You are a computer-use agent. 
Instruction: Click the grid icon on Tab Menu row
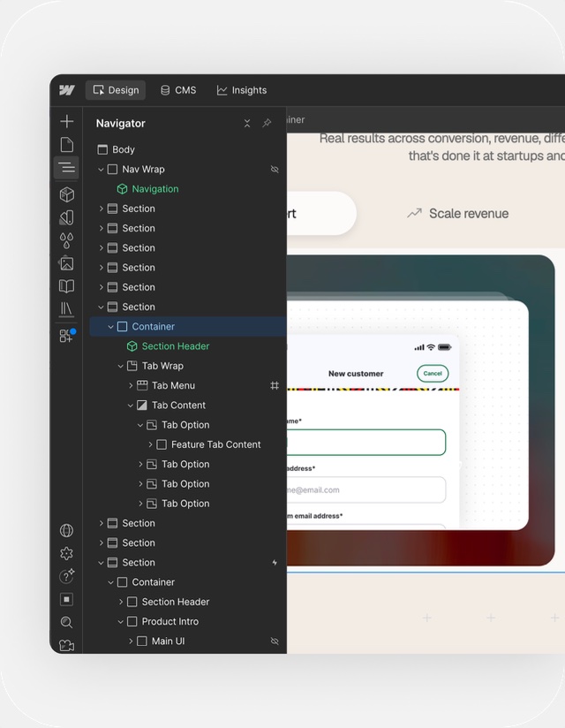click(x=275, y=385)
